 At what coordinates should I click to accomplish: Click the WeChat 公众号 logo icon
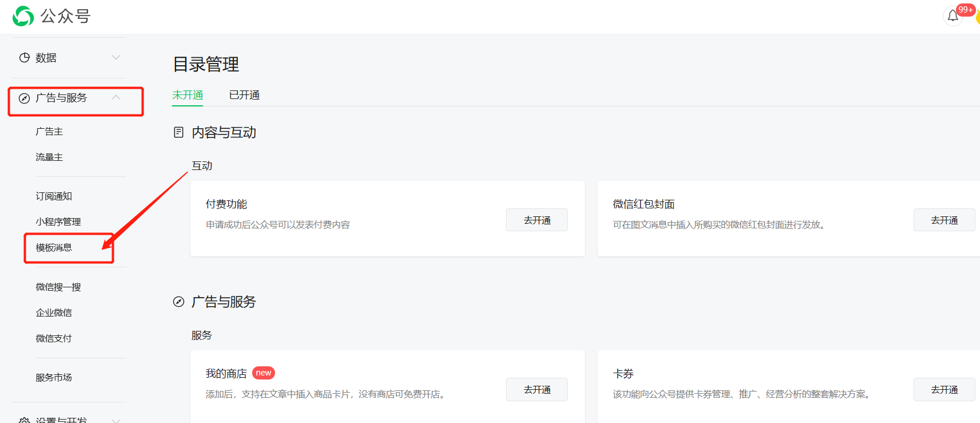click(23, 16)
